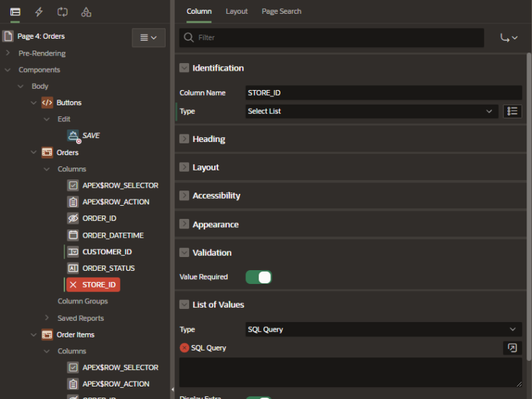This screenshot has width=532, height=399.
Task: Expand the Pre-Rendering tree node
Action: point(8,53)
